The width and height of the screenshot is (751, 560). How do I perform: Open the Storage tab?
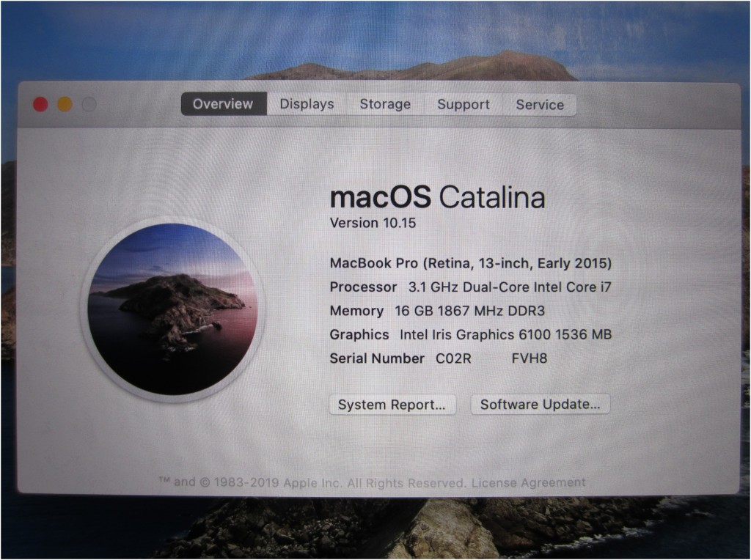pos(385,104)
